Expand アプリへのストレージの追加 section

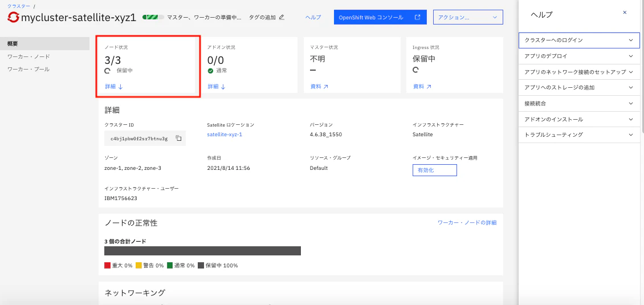579,88
